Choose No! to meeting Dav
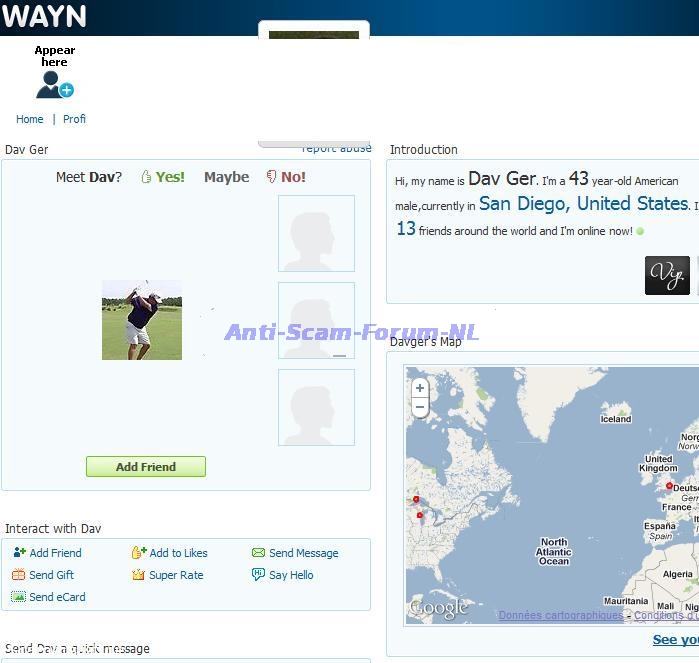 click(286, 177)
